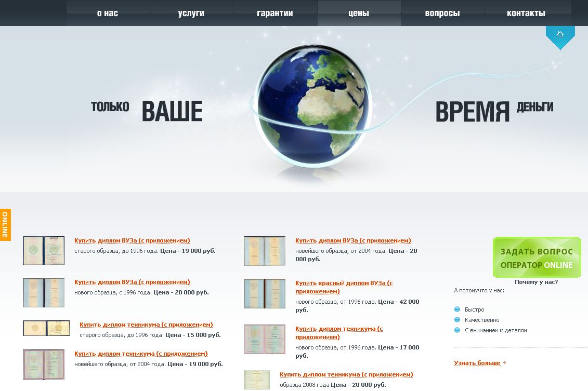Click thumbnail of ВУЗ diploma 20 000 руб. с 1996
The width and height of the screenshot is (588, 391).
coord(44,292)
